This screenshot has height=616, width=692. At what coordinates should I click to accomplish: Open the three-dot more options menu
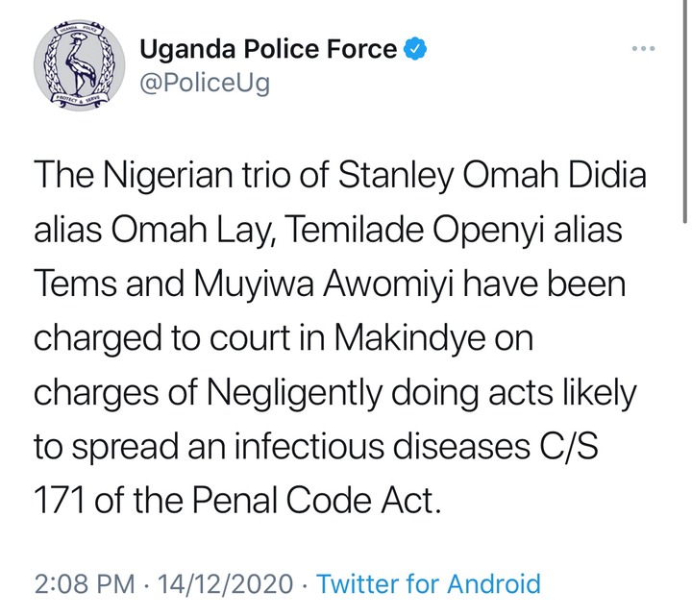point(643,49)
